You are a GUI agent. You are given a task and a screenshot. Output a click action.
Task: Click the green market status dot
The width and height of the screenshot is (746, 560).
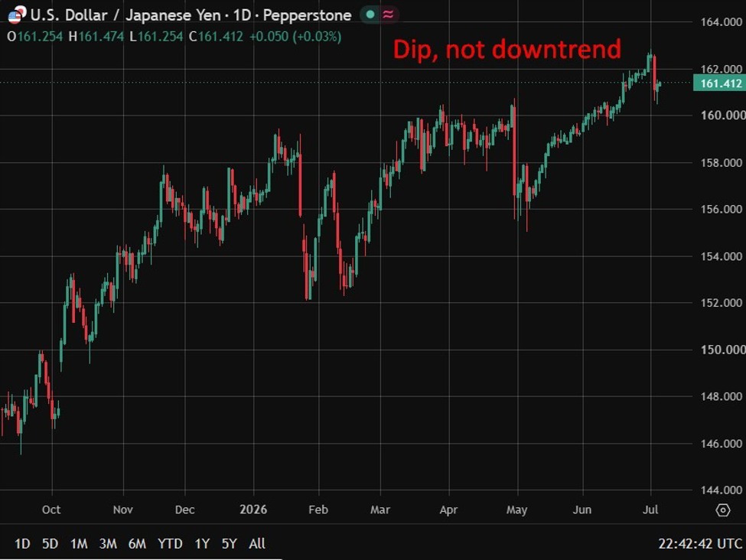click(370, 15)
